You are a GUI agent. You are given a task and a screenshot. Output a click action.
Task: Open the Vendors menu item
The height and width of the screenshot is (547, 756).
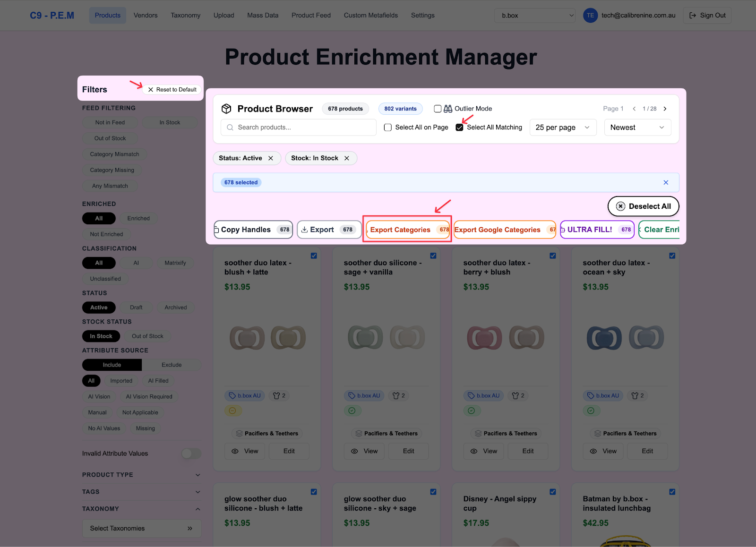tap(146, 15)
